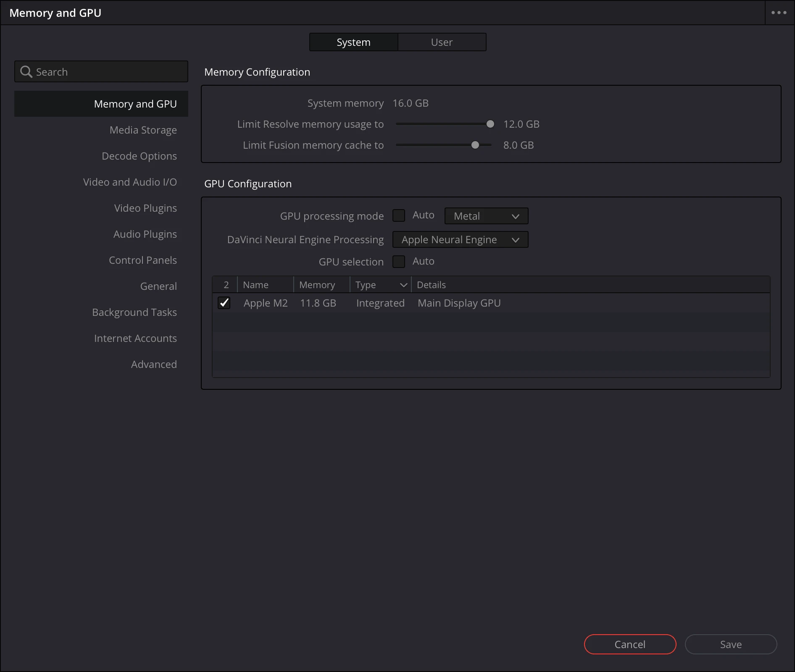This screenshot has height=672, width=795.
Task: Click the Cancel button
Action: pos(630,644)
